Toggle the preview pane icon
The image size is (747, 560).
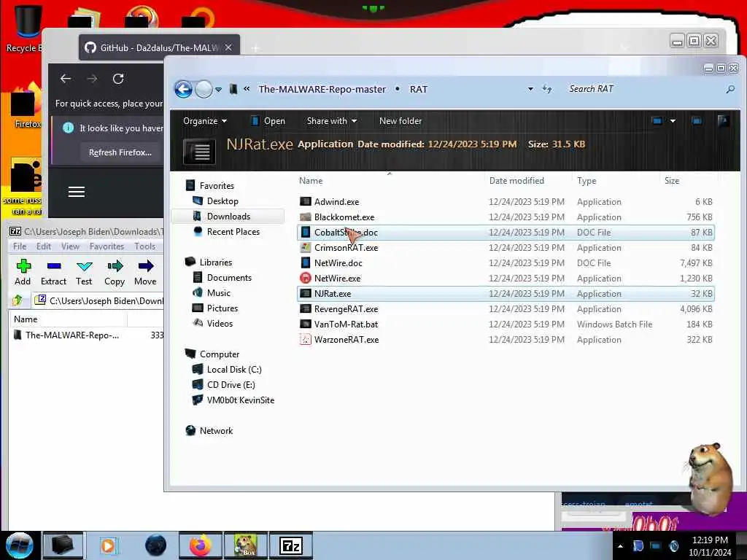pyautogui.click(x=697, y=121)
